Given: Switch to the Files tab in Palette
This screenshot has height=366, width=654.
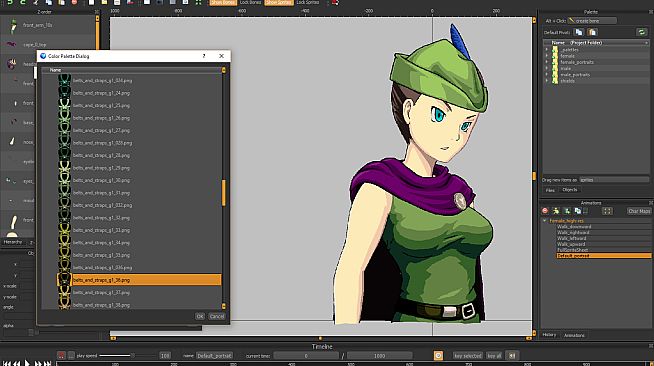Looking at the screenshot, I should tap(550, 190).
